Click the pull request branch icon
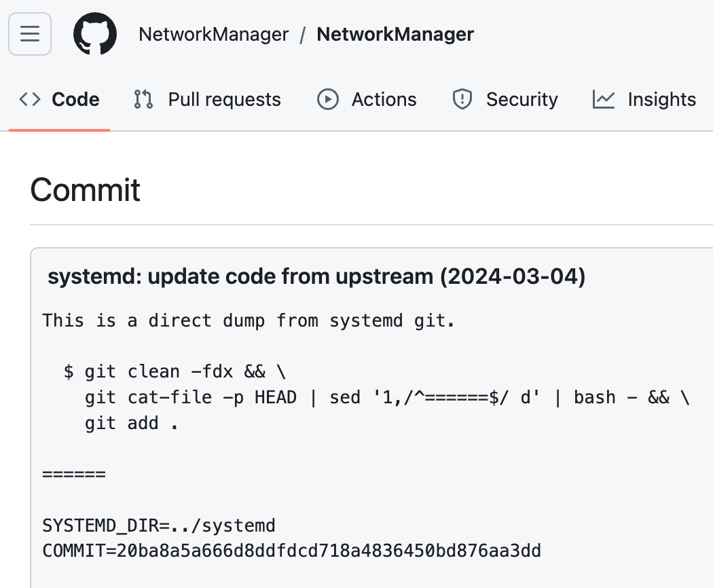The width and height of the screenshot is (713, 588). click(144, 99)
